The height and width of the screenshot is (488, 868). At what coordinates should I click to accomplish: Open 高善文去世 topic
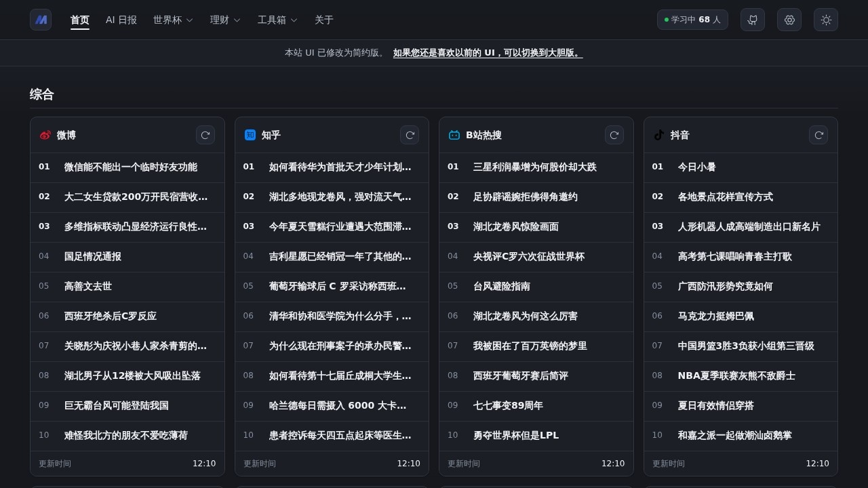tap(88, 286)
